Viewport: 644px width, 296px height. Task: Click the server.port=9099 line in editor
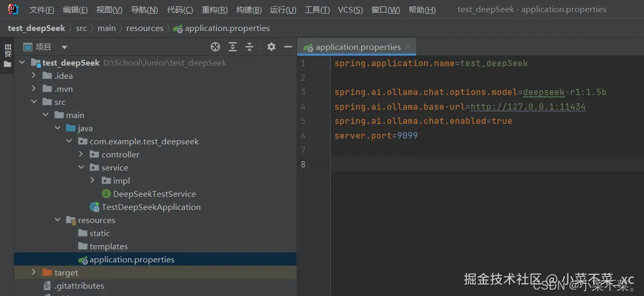tap(376, 135)
